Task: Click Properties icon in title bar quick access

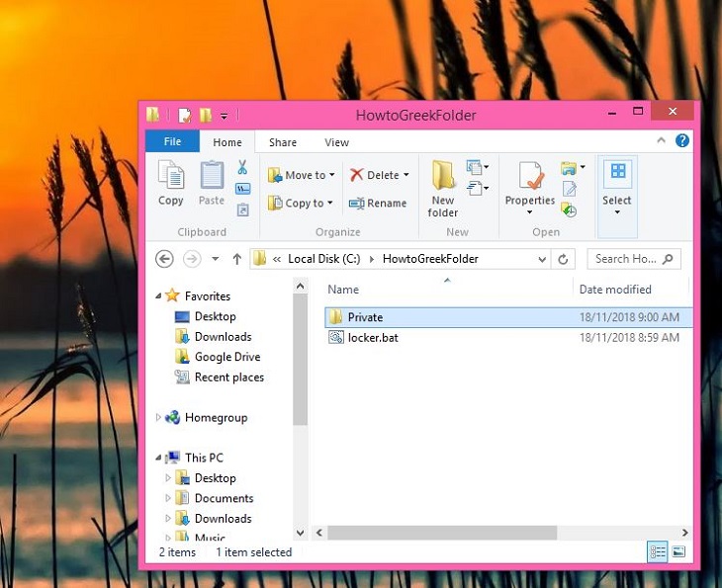Action: pos(185,115)
